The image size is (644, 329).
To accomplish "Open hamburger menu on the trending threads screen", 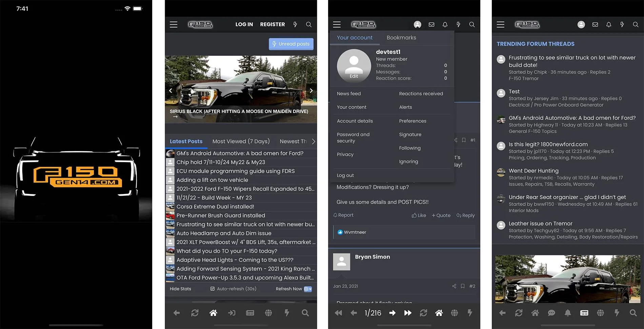I will pos(501,24).
